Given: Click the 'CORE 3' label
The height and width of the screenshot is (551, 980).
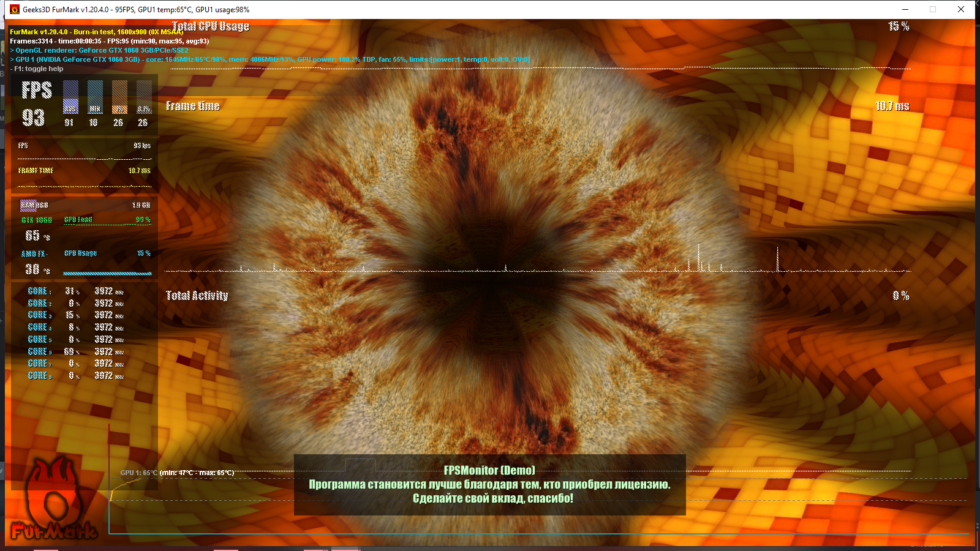Looking at the screenshot, I should click(x=40, y=315).
